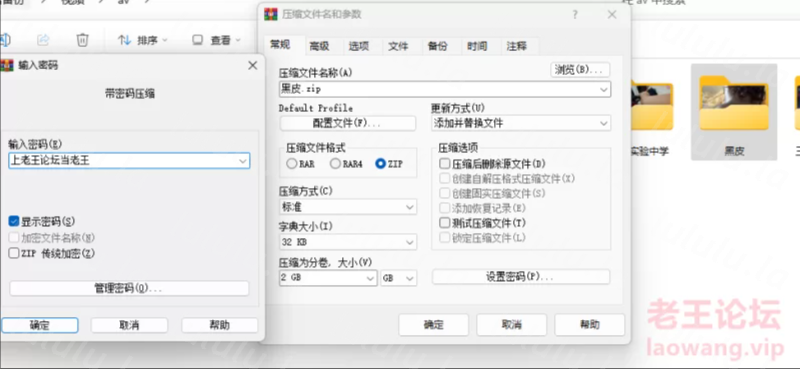Viewport: 800px width, 369px height.
Task: Check 压缩后删除源文件(D) option
Action: (x=444, y=164)
